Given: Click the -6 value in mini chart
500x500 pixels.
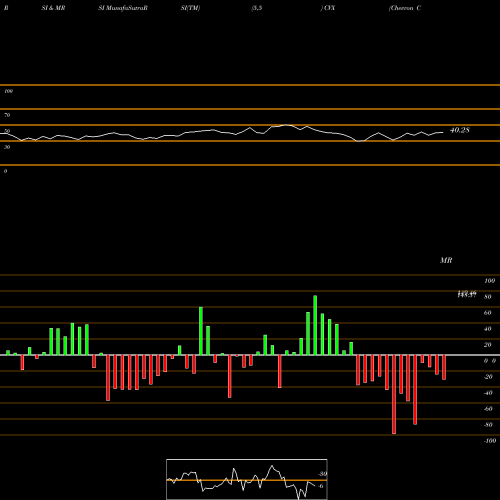Looking at the screenshot, I should click(x=321, y=486).
